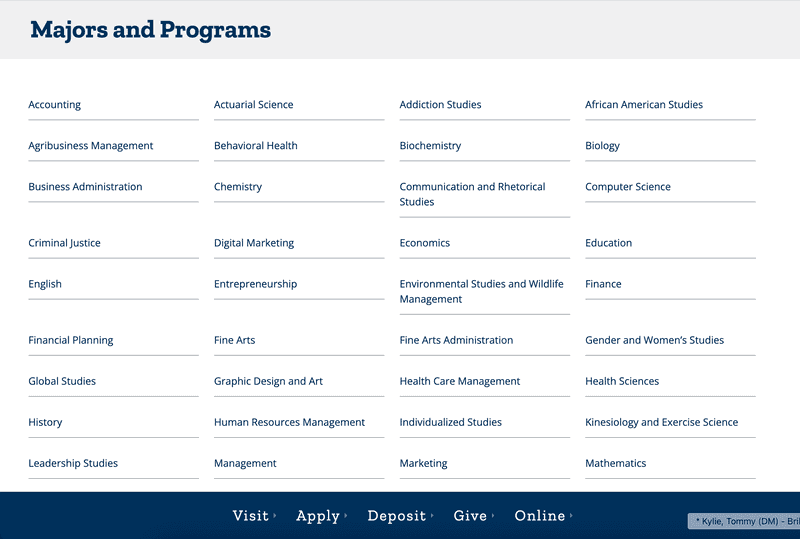
Task: Open Health Care Management program
Action: (x=460, y=381)
